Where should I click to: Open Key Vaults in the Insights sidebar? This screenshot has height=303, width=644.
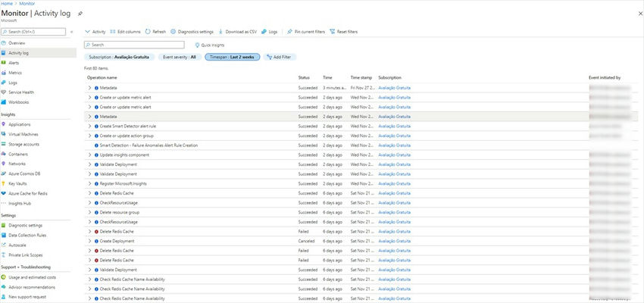(19, 183)
